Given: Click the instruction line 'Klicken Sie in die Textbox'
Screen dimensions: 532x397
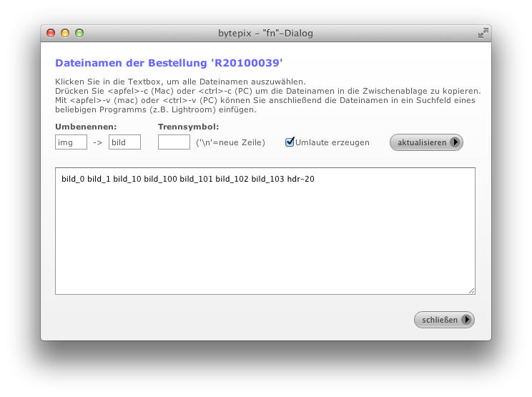Looking at the screenshot, I should point(180,82).
